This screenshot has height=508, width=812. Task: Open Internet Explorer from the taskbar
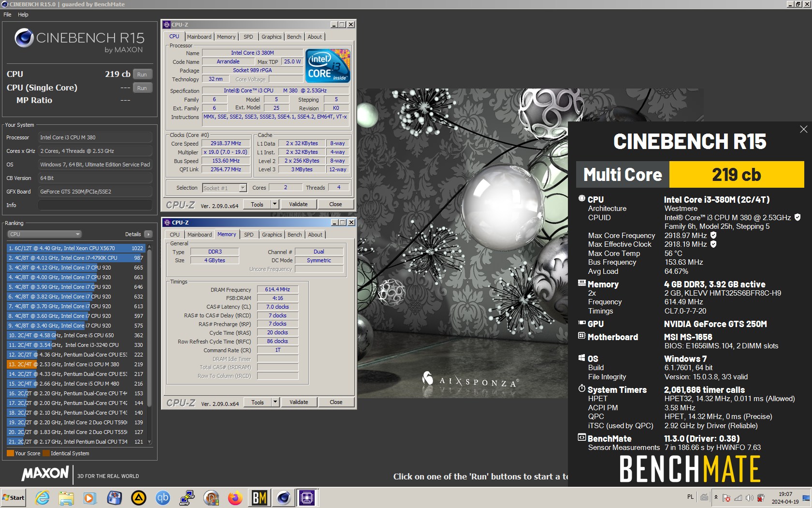(x=43, y=497)
